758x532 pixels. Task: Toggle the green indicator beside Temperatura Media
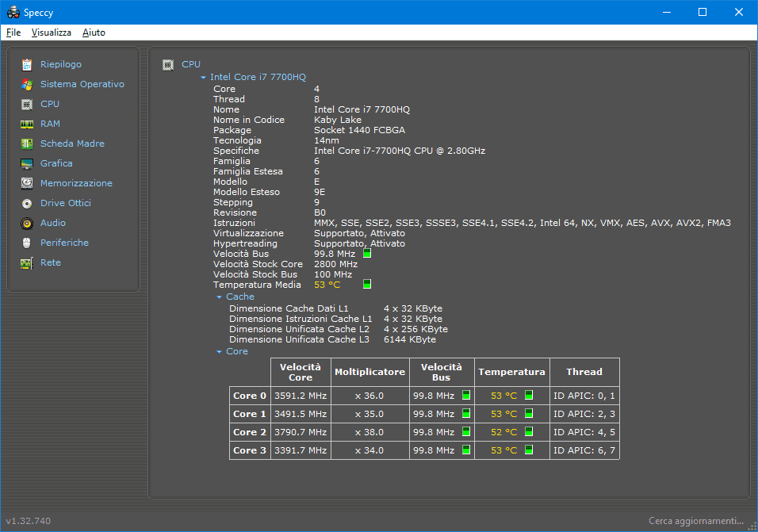367,284
